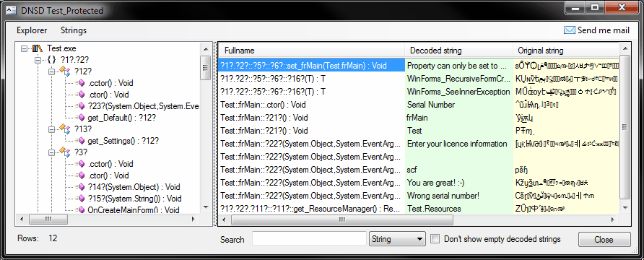Select get_Settings() : ?12? in tree
The height and width of the screenshot is (260, 644).
[x=123, y=141]
